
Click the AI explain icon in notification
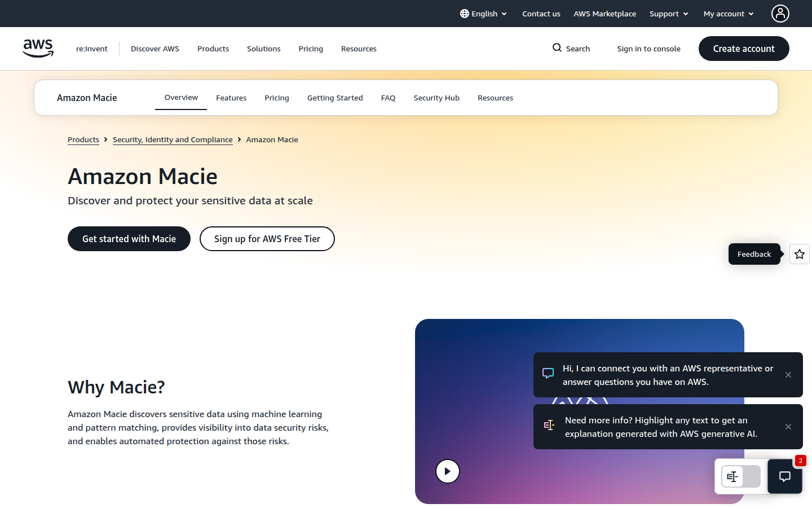549,425
